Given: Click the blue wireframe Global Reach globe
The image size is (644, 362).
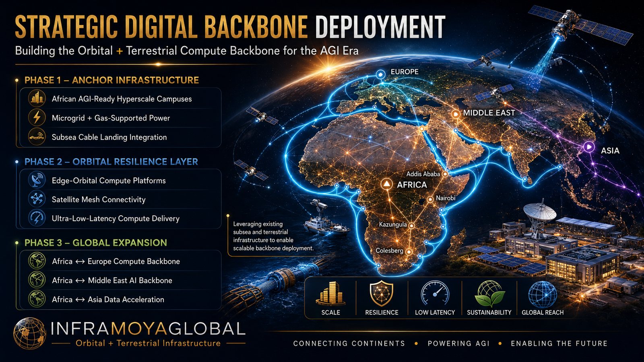Looking at the screenshot, I should click(x=542, y=294).
